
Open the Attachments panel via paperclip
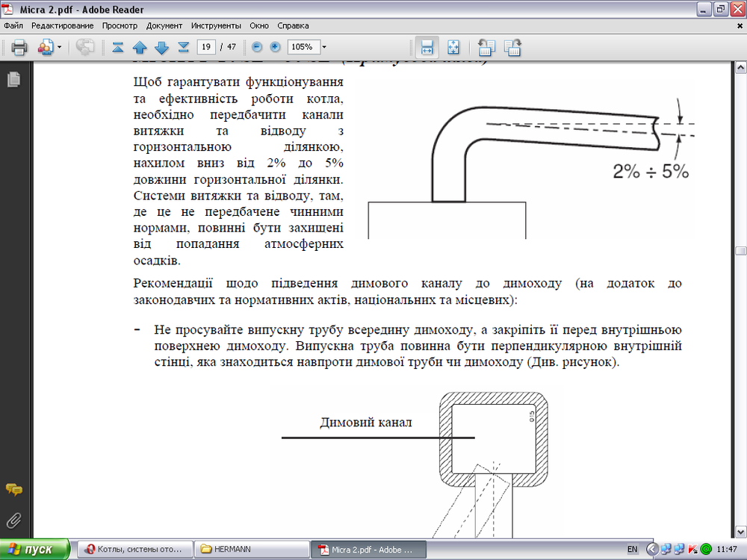pyautogui.click(x=13, y=521)
